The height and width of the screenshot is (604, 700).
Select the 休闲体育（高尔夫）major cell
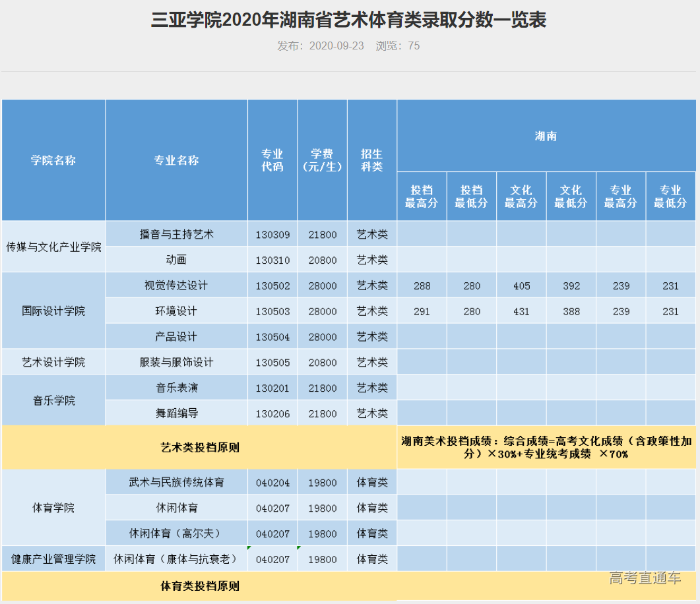(175, 533)
